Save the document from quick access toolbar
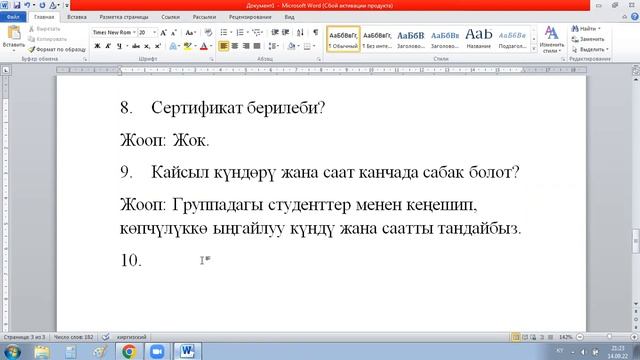This screenshot has width=640, height=360. (17, 5)
